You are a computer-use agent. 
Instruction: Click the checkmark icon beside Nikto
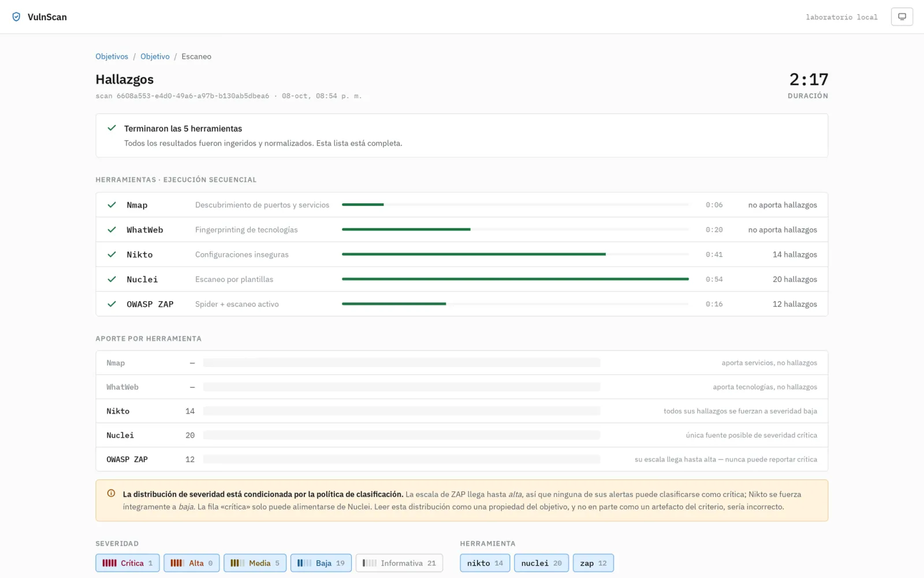112,254
